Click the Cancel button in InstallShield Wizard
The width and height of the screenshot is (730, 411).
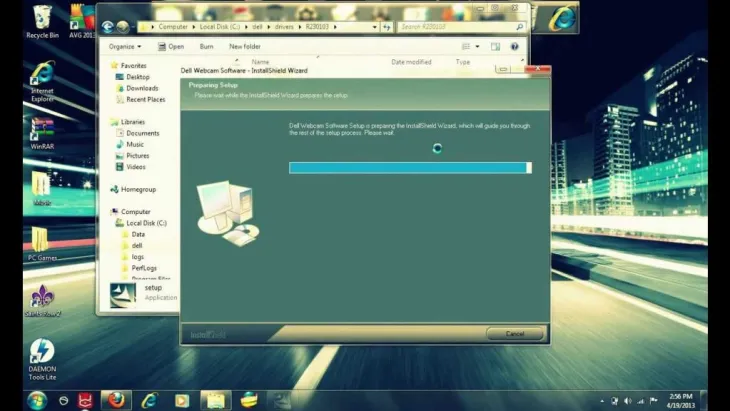point(514,333)
